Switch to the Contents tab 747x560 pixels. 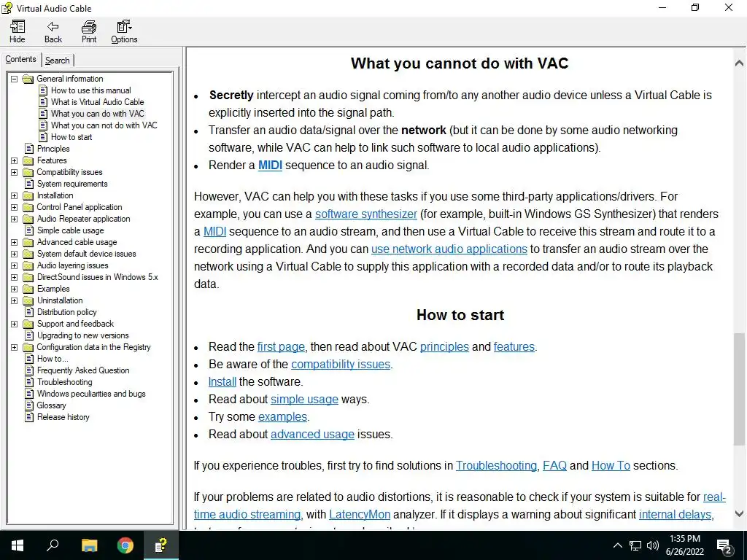click(x=20, y=59)
